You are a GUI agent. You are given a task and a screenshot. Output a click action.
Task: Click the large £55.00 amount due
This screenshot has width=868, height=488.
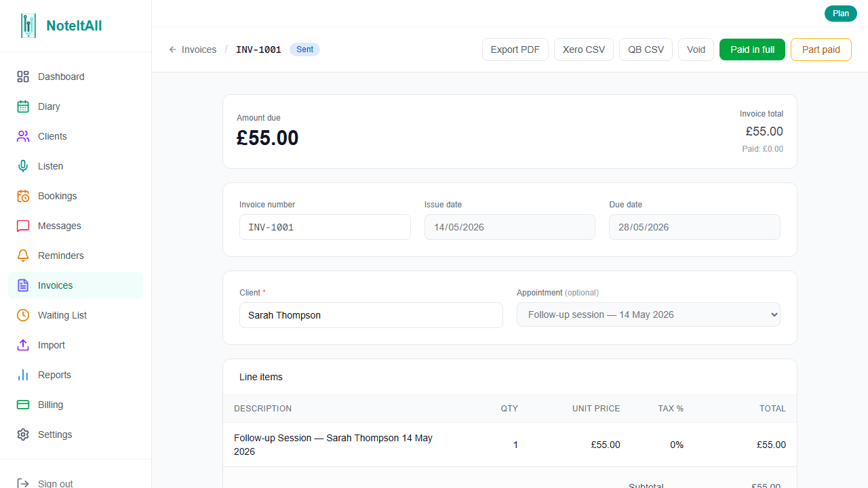(x=267, y=138)
